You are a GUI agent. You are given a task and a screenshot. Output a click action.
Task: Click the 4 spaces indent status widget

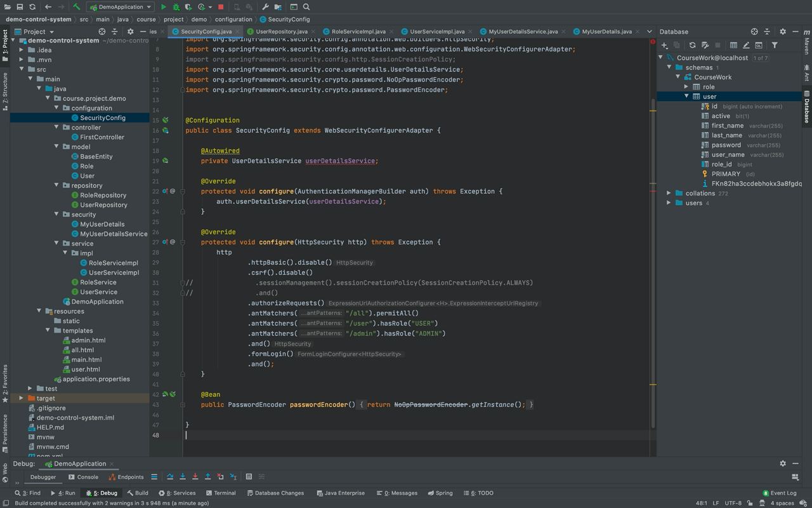782,503
